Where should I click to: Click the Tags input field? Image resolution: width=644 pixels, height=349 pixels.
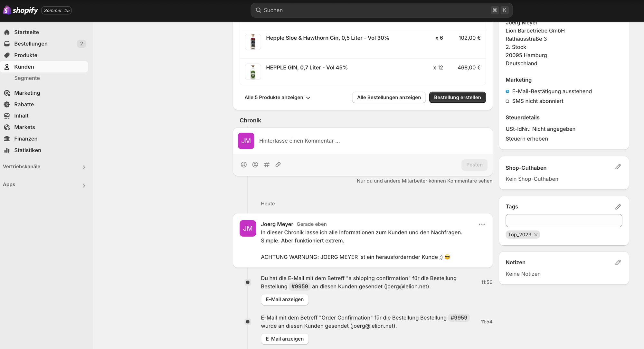pyautogui.click(x=563, y=221)
